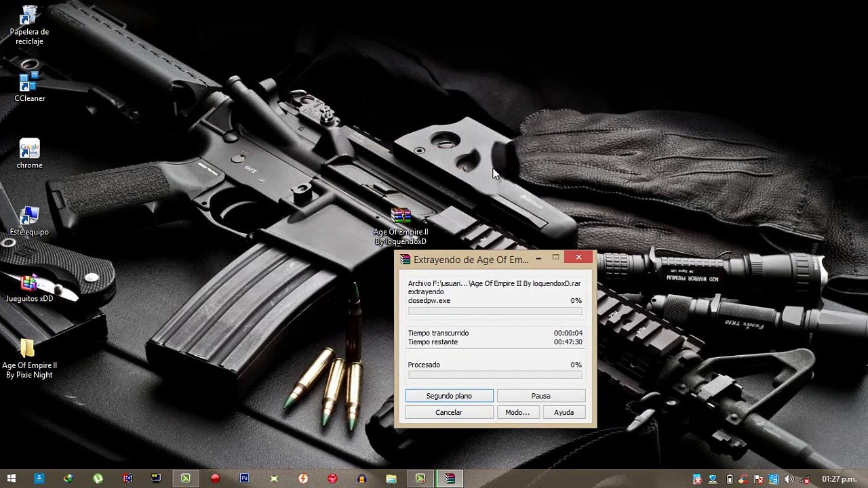
Task: Close the Extrayendo dialog
Action: pyautogui.click(x=578, y=258)
